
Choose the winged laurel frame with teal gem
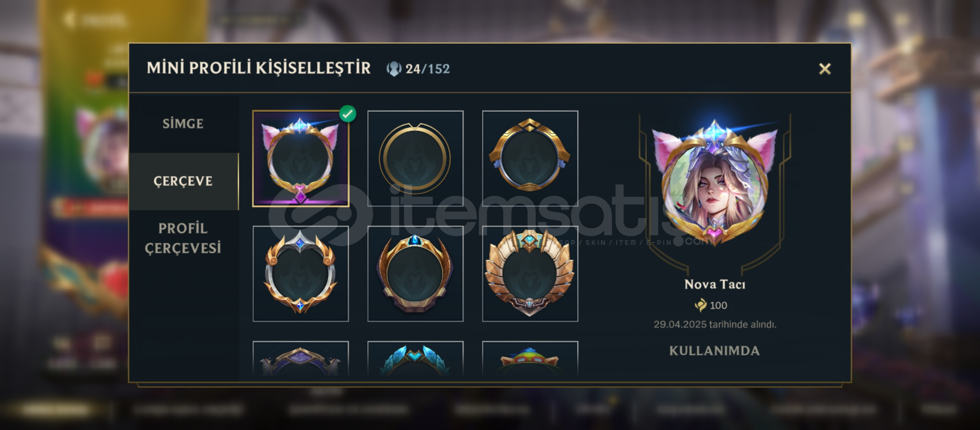click(530, 274)
